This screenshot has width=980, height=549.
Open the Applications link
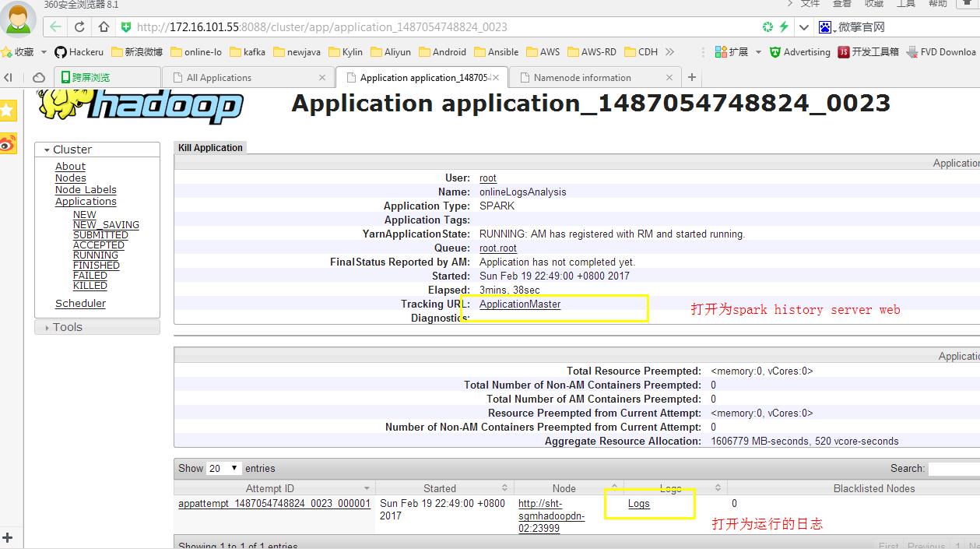[x=86, y=201]
